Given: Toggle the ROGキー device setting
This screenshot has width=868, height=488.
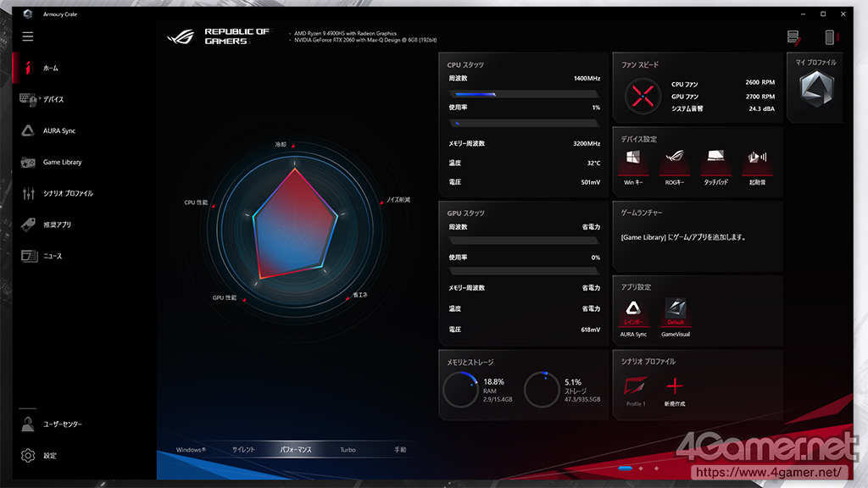Looking at the screenshot, I should coord(674,167).
